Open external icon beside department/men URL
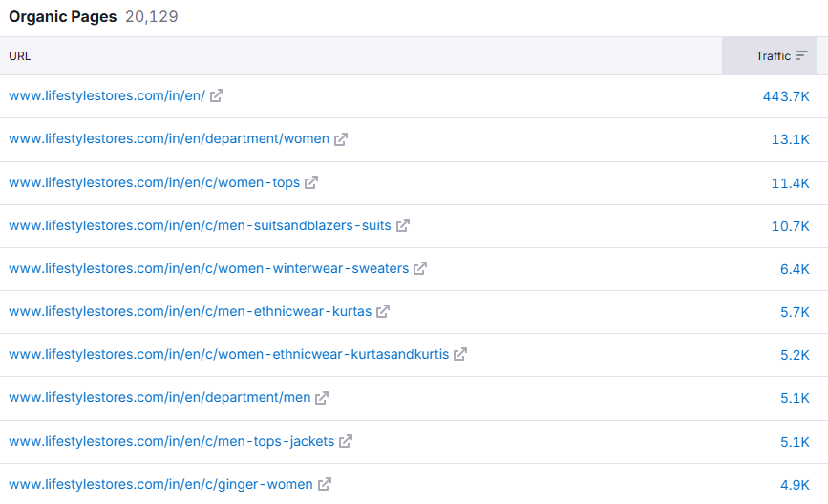Screen dimensions: 828x504 [x=322, y=397]
